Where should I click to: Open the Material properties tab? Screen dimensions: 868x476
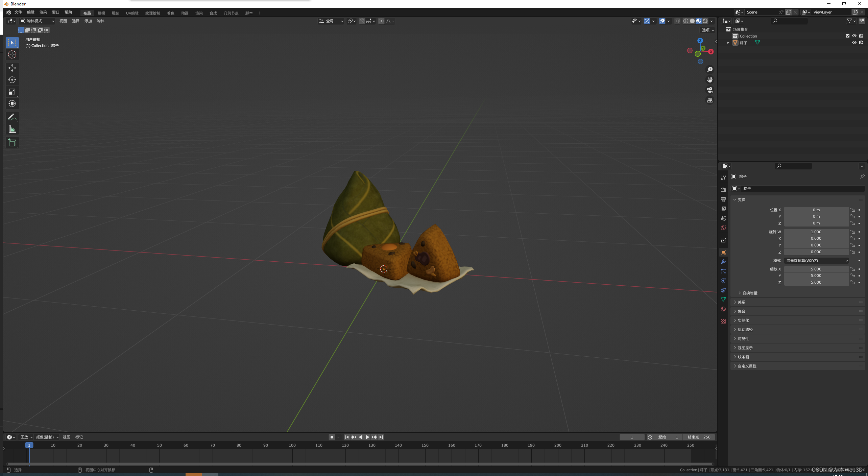click(723, 309)
